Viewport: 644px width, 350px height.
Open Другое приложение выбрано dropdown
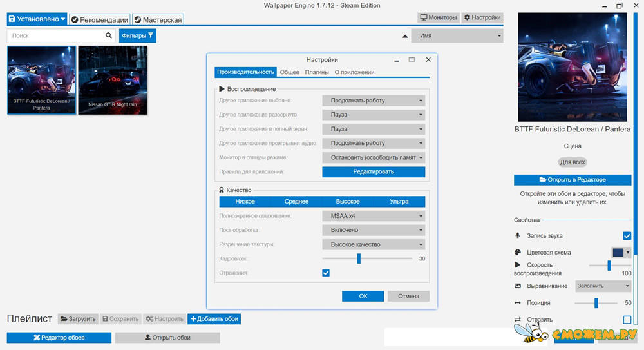point(374,101)
